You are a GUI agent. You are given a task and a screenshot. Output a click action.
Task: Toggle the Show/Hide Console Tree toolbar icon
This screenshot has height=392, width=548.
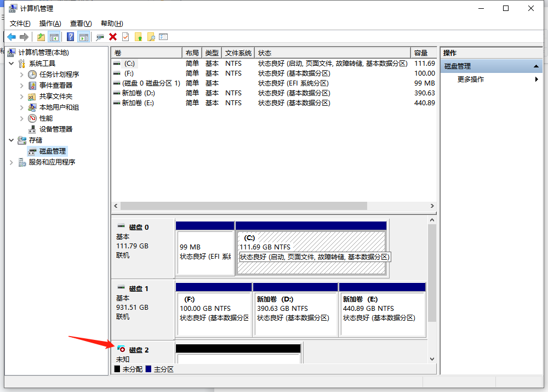[54, 37]
